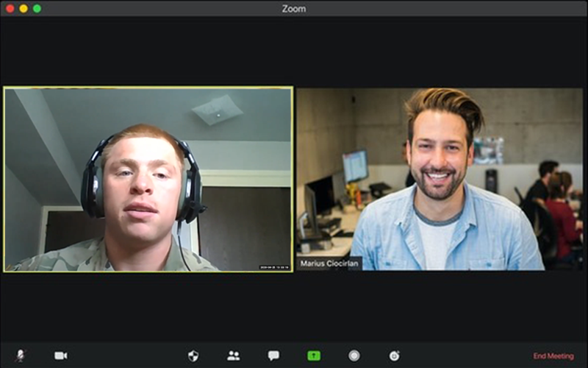Open the Reactions emoji menu
588x368 pixels.
click(394, 355)
